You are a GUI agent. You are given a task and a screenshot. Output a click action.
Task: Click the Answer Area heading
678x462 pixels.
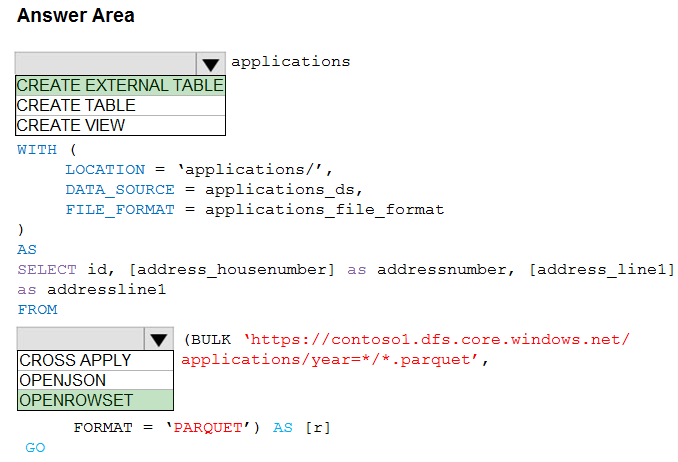76,16
